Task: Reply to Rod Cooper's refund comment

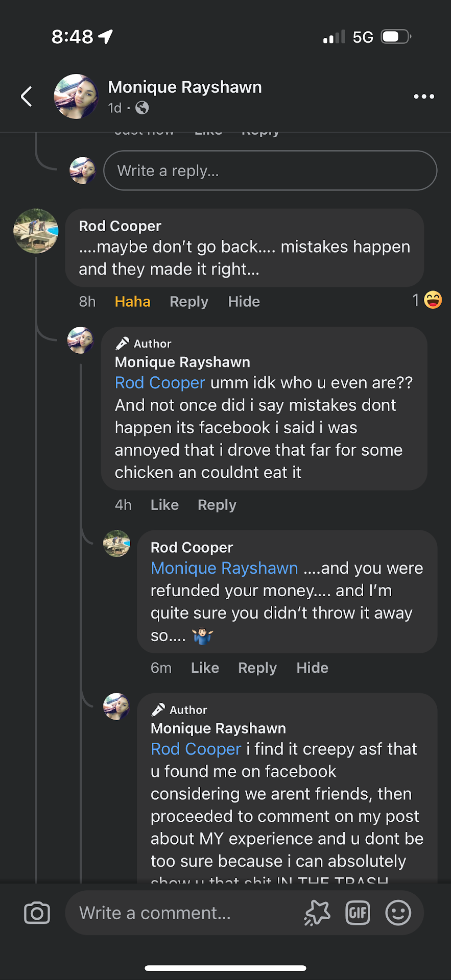Action: coord(257,668)
